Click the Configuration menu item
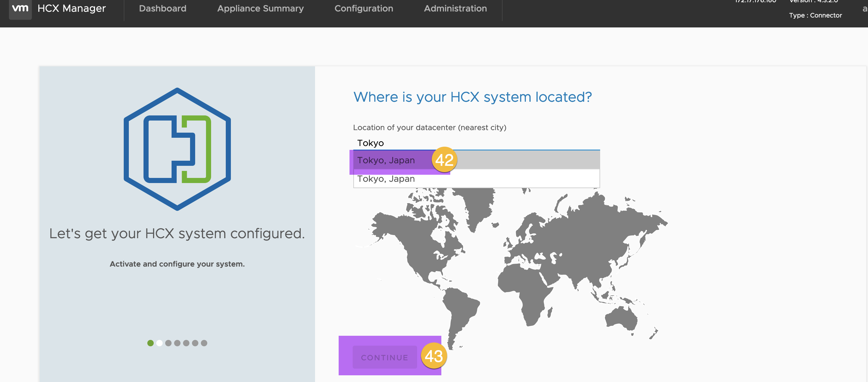 click(x=364, y=8)
